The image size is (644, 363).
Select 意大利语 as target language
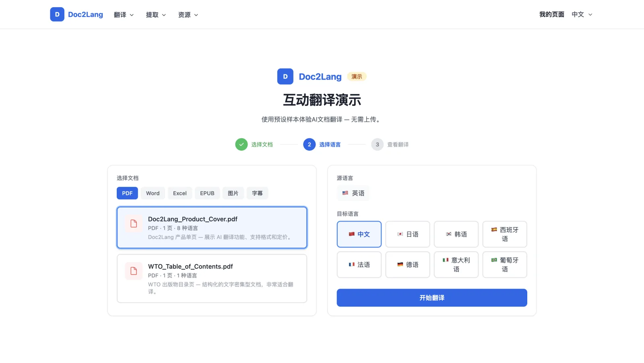[x=456, y=265]
